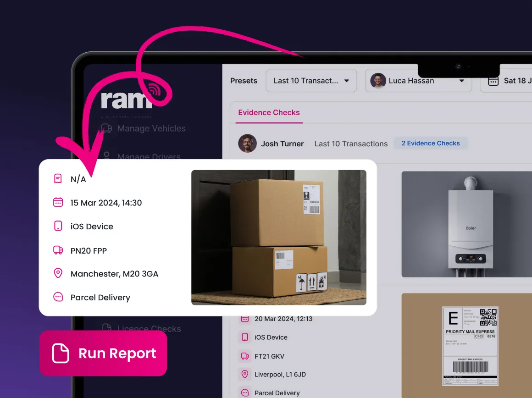Select the PN20 FPP registration text
This screenshot has width=532, height=398.
coord(89,251)
